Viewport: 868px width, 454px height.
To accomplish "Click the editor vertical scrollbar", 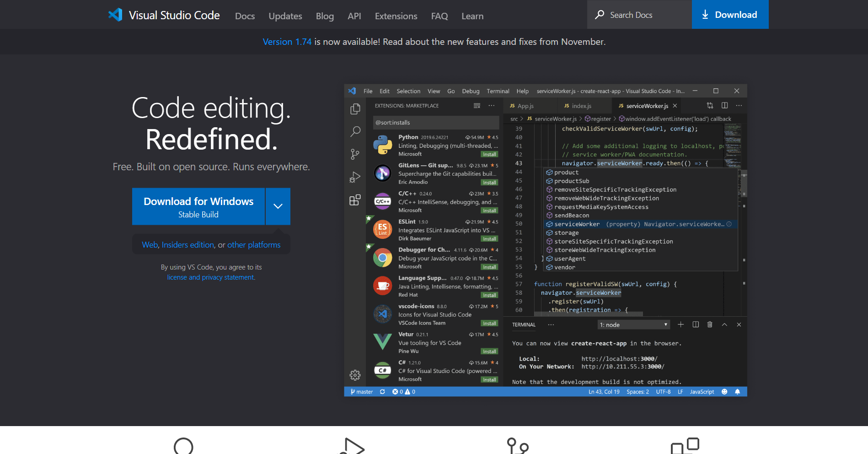I will point(744,183).
